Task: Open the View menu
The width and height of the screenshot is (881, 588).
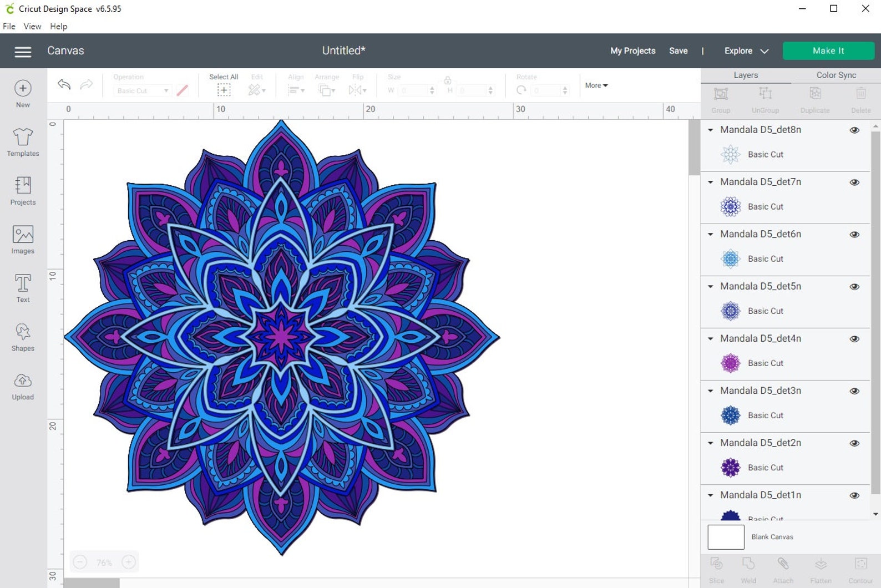Action: pos(32,26)
